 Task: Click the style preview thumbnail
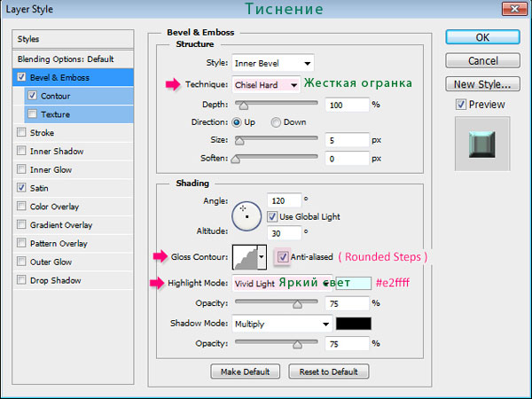click(x=482, y=144)
